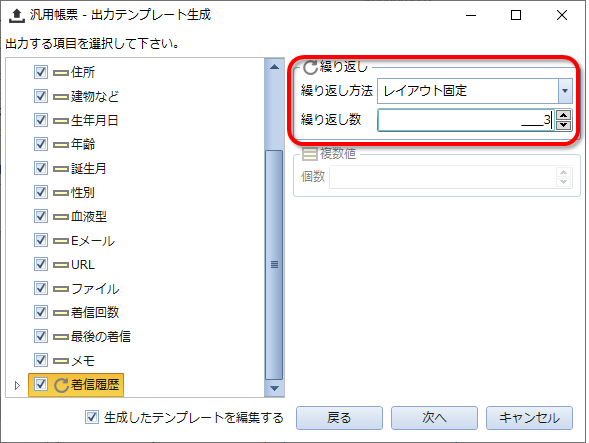
Task: Toggle the 年齢 checkbox
Action: pos(41,144)
